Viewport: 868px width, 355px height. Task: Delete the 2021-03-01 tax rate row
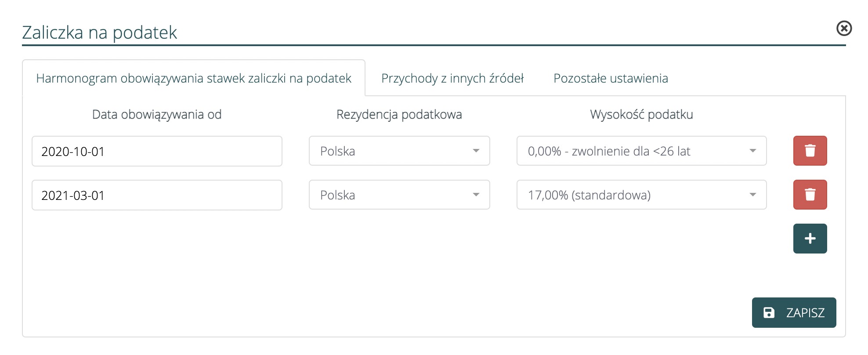810,195
